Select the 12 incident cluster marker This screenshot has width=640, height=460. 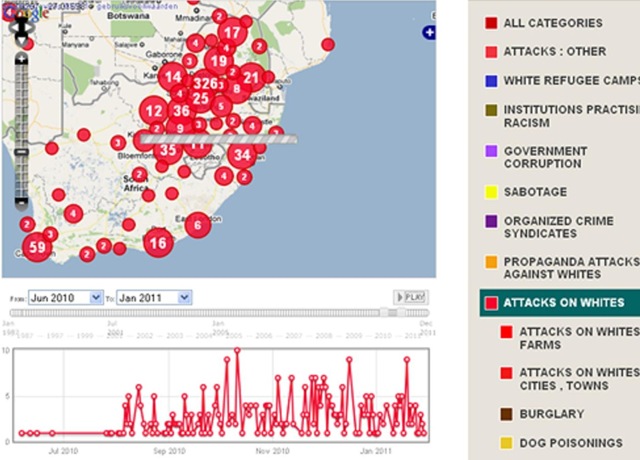coord(154,111)
